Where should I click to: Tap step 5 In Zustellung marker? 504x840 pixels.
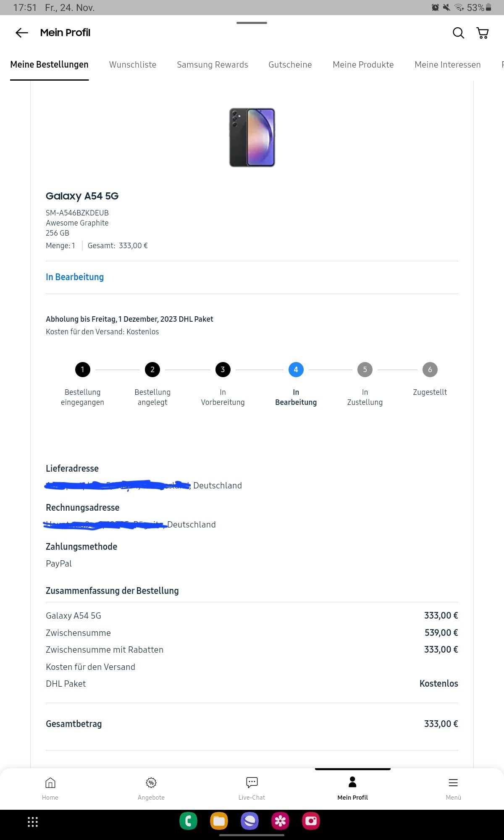[365, 370]
